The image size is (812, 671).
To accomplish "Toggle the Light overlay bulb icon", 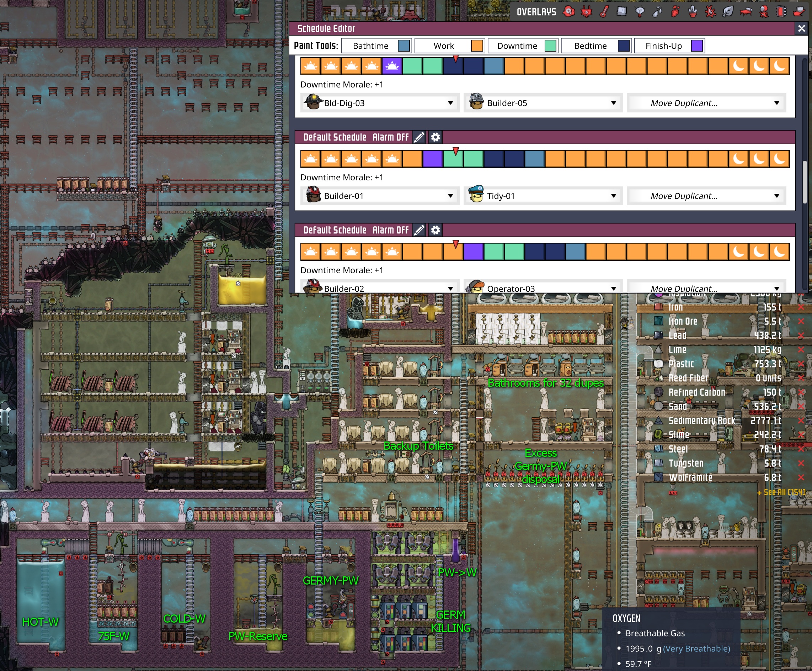I will 640,12.
